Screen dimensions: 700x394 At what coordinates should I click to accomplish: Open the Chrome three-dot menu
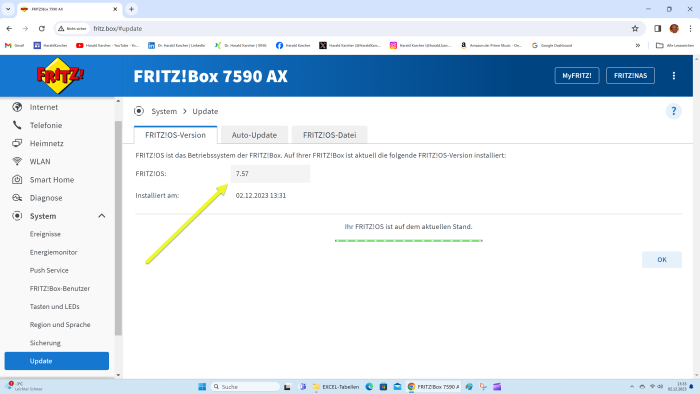[x=690, y=29]
